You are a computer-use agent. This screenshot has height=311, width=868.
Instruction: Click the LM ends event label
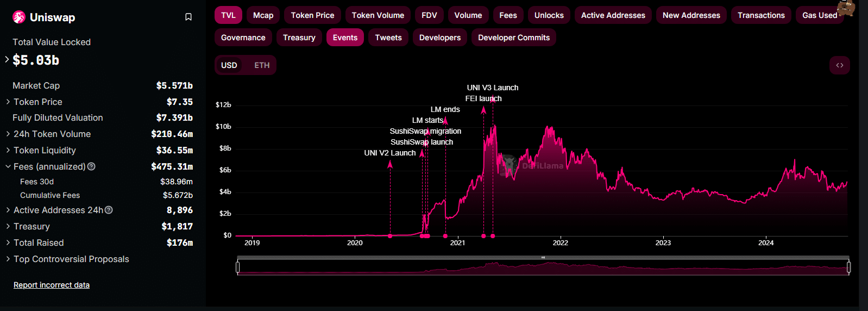pyautogui.click(x=445, y=109)
